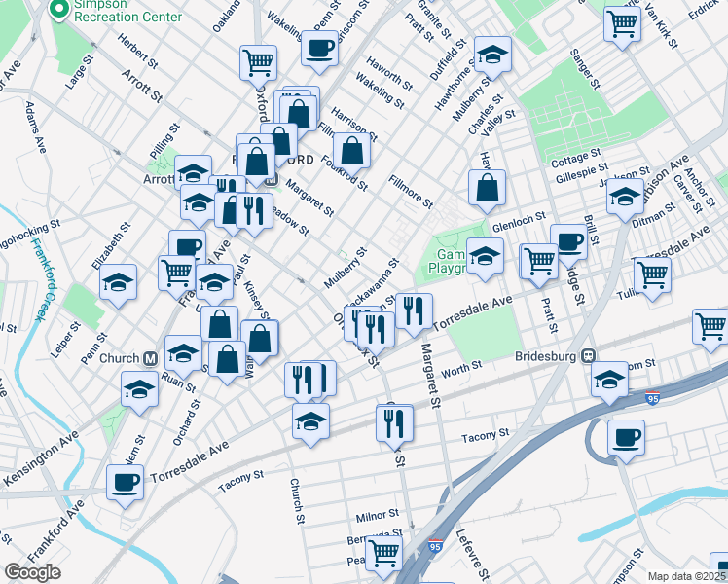This screenshot has height=584, width=728.
Task: Click the coffee cup marker left of Torresdale Ave
Action: coord(125,484)
